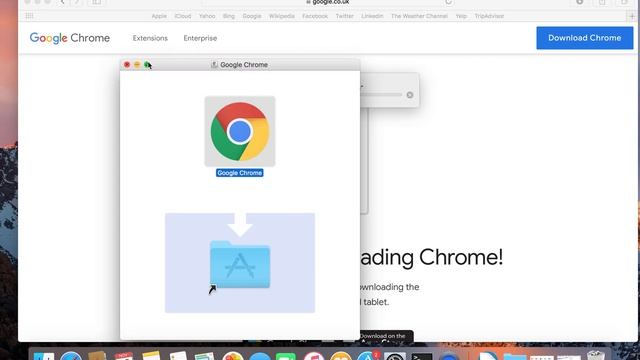Open Terminal from the Dock
Screen dimensions: 640x360
pos(422,357)
